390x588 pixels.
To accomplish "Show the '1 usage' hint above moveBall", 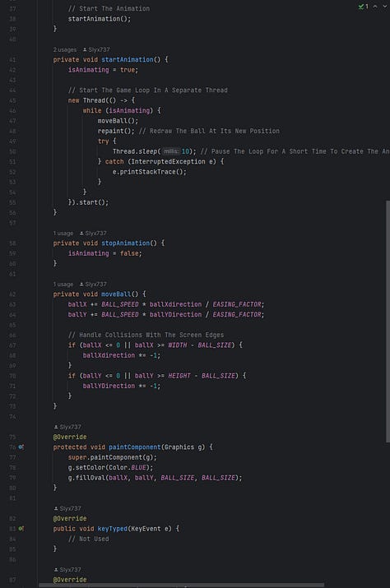I will tap(63, 285).
